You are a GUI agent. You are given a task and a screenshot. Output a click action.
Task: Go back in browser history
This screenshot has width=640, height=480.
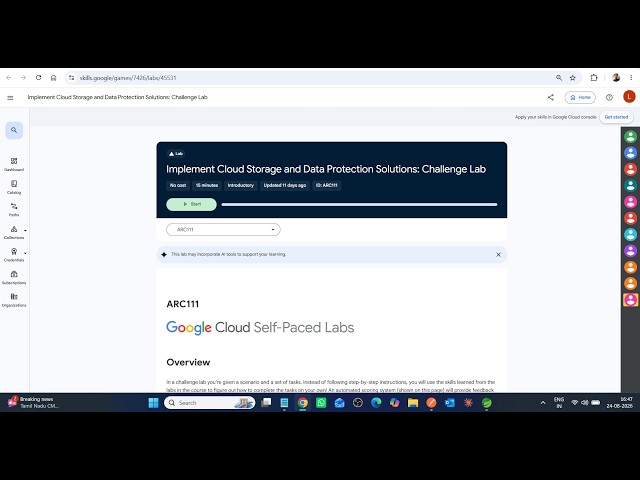pyautogui.click(x=9, y=78)
